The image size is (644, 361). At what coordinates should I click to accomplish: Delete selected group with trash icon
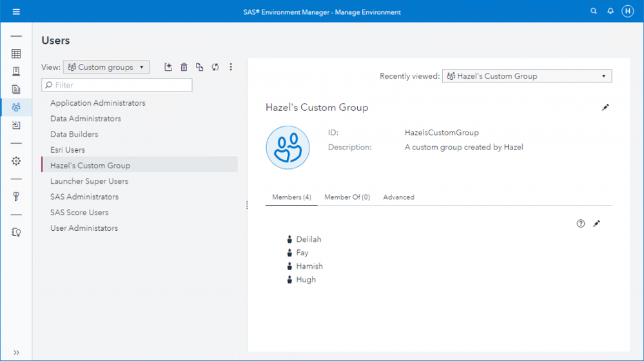[x=184, y=67]
